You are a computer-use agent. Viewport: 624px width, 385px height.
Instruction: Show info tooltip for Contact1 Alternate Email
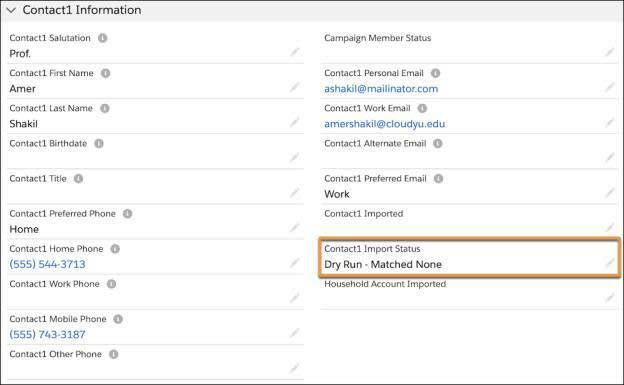click(438, 143)
